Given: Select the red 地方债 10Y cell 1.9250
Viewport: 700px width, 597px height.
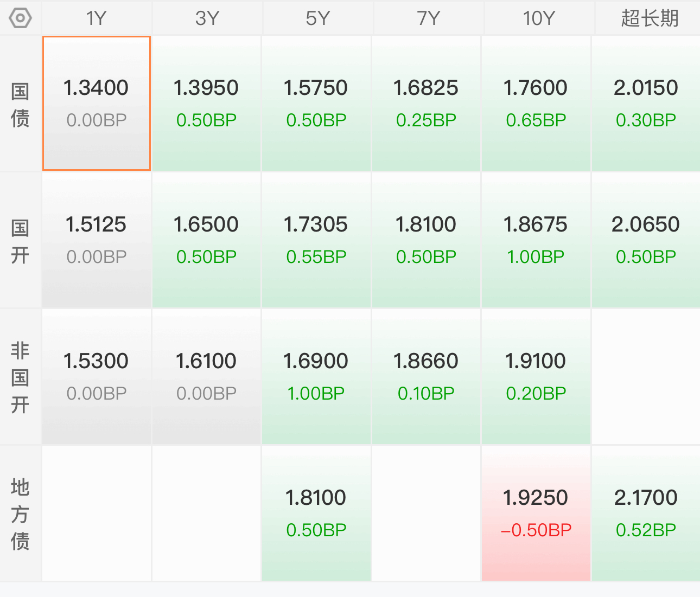Looking at the screenshot, I should click(x=536, y=513).
